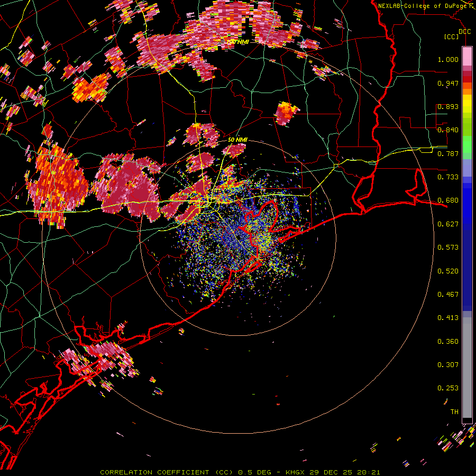Select the 0.360 scale value
The height and width of the screenshot is (476, 476).
click(448, 342)
